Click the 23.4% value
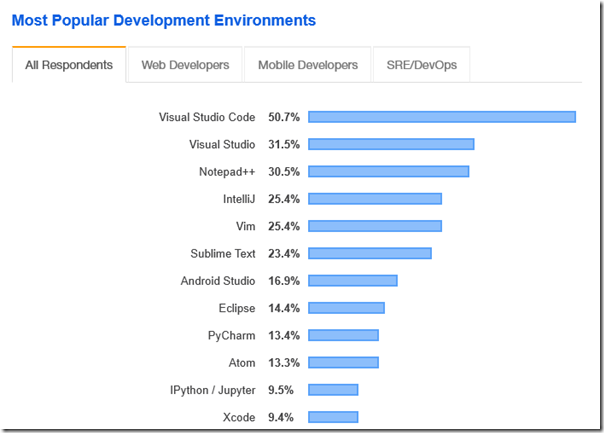Viewport: 604px width, 433px height. (x=284, y=253)
